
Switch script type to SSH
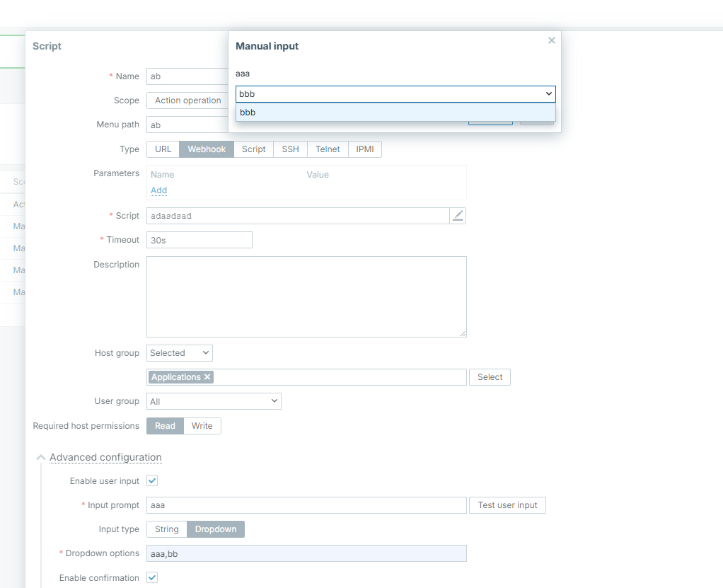click(x=290, y=149)
